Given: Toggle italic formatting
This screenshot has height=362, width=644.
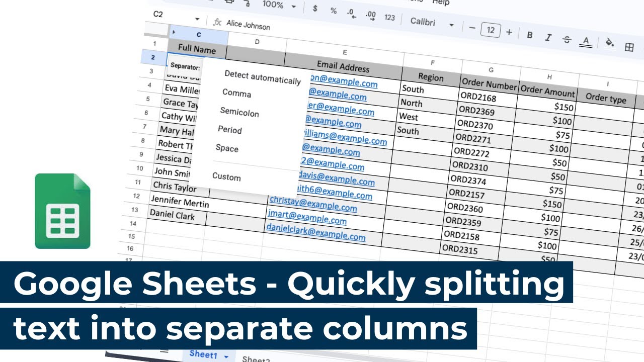Looking at the screenshot, I should pos(548,37).
